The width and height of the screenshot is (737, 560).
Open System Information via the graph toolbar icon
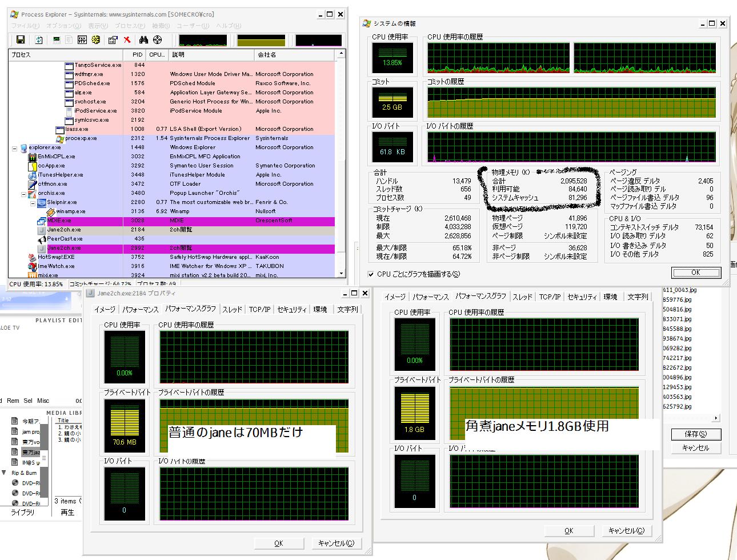[x=57, y=39]
